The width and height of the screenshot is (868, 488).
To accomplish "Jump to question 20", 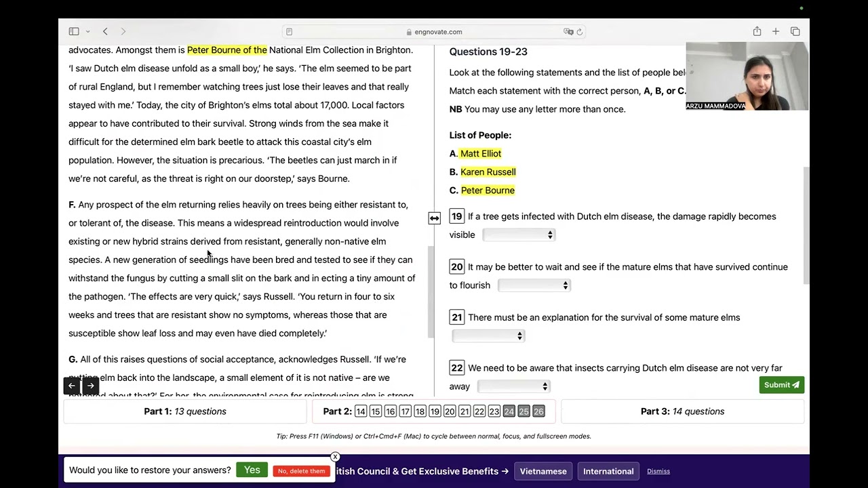I will [x=450, y=411].
